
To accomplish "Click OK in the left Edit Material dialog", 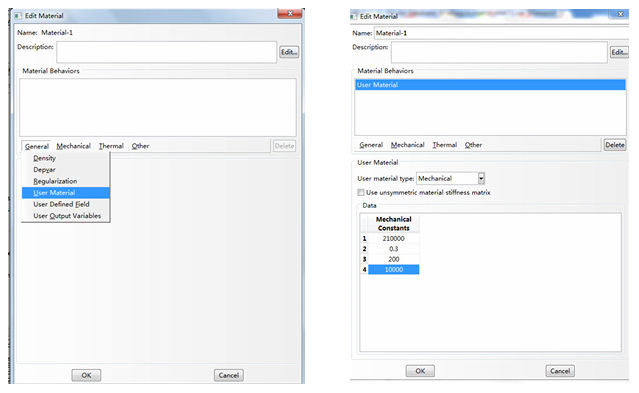I will pos(86,375).
